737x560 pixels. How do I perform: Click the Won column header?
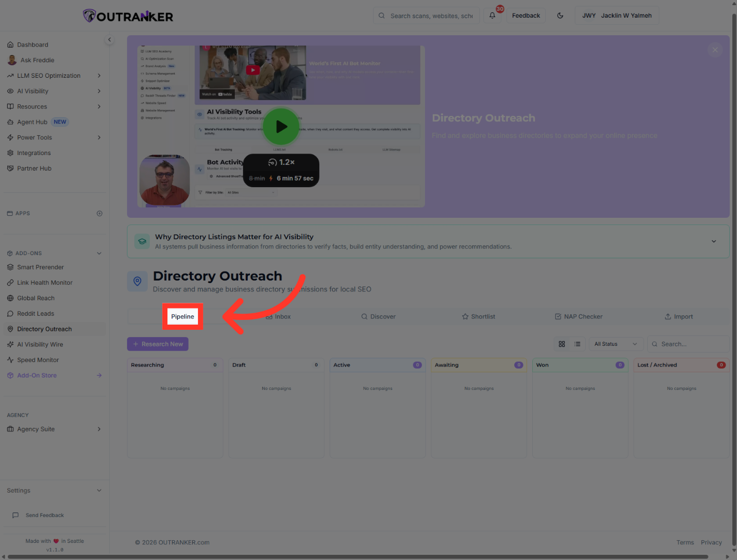click(580, 365)
